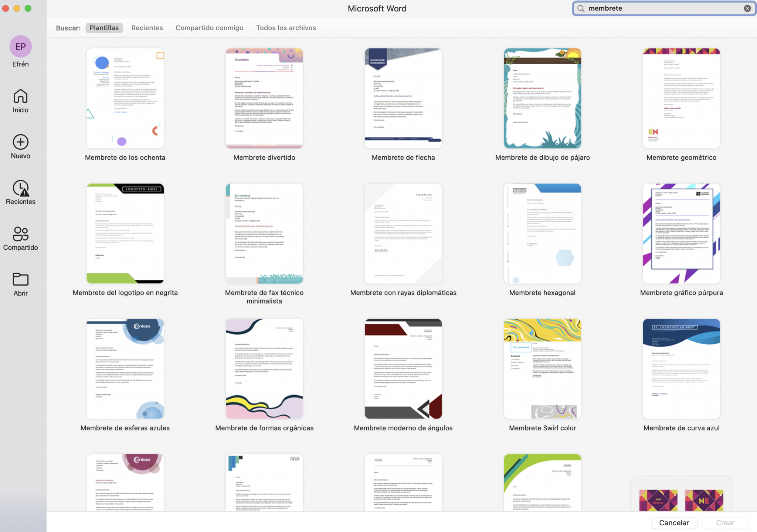757x532 pixels.
Task: Select Membrete de dibujo de pájaro thumbnail
Action: click(x=542, y=98)
